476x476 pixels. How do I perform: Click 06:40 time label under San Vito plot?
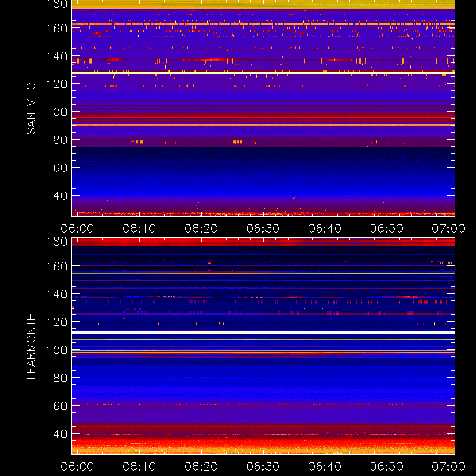point(325,228)
